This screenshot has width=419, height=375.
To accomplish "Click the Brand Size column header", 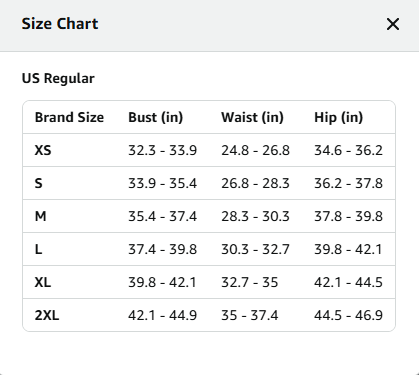I will (69, 117).
